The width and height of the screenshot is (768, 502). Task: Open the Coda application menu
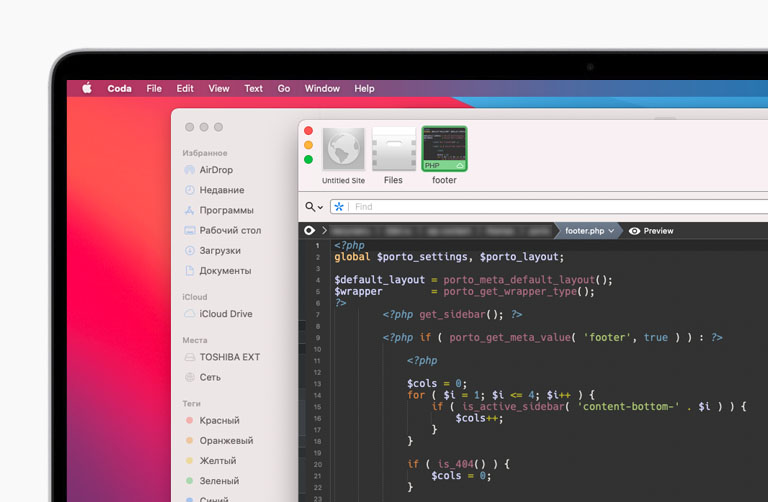pos(120,89)
